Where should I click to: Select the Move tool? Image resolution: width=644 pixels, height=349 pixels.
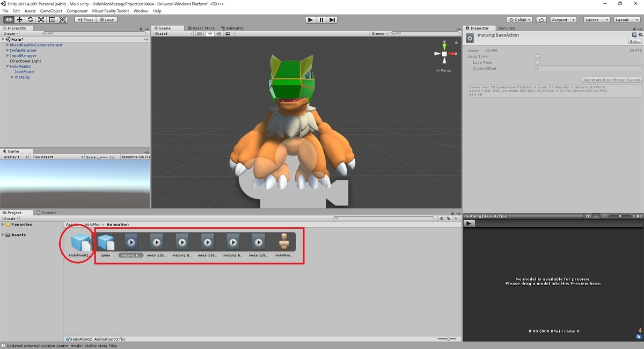pos(20,20)
